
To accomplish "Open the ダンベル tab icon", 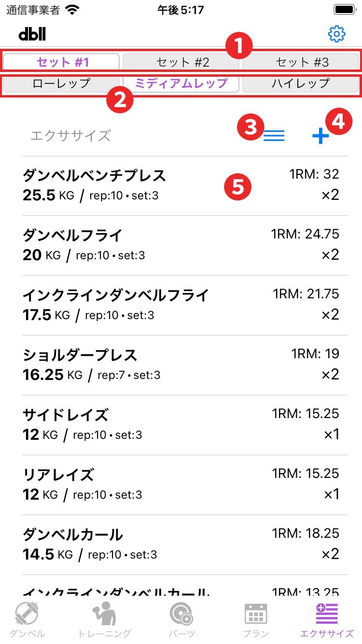I will pos(27,614).
